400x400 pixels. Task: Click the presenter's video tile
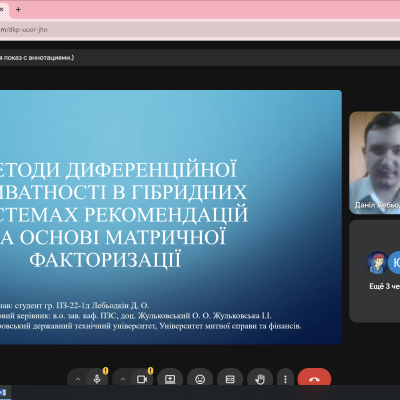(375, 163)
